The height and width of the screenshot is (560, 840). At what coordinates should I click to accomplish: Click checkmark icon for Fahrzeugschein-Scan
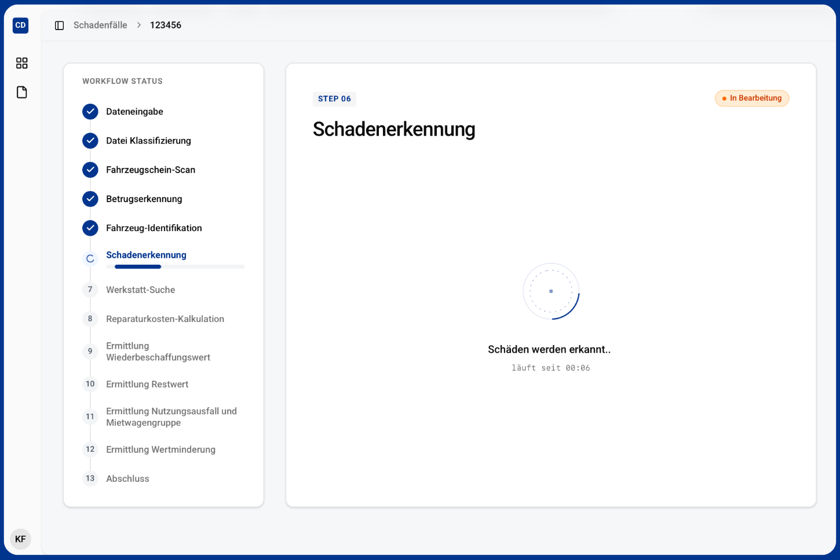tap(90, 169)
